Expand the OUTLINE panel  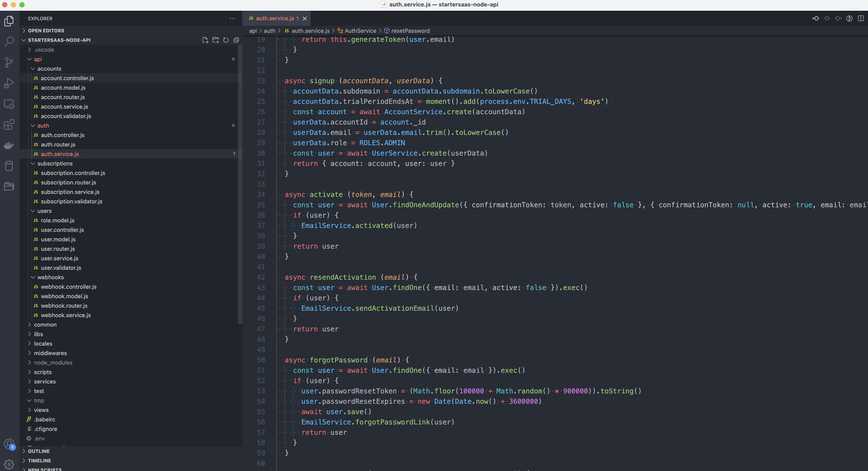[x=131, y=451]
